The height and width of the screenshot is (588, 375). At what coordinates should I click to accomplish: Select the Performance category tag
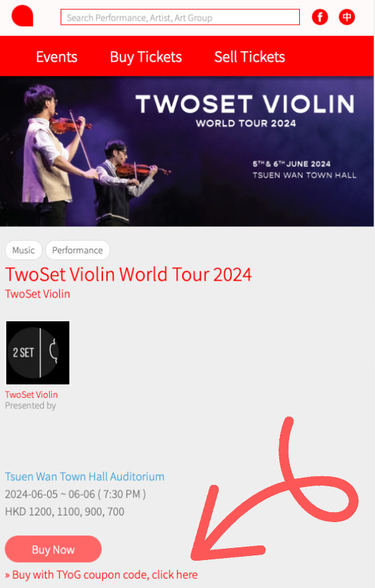[x=78, y=250]
